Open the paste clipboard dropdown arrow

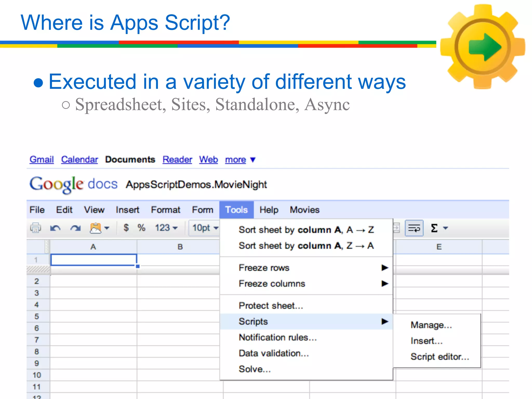pyautogui.click(x=107, y=228)
